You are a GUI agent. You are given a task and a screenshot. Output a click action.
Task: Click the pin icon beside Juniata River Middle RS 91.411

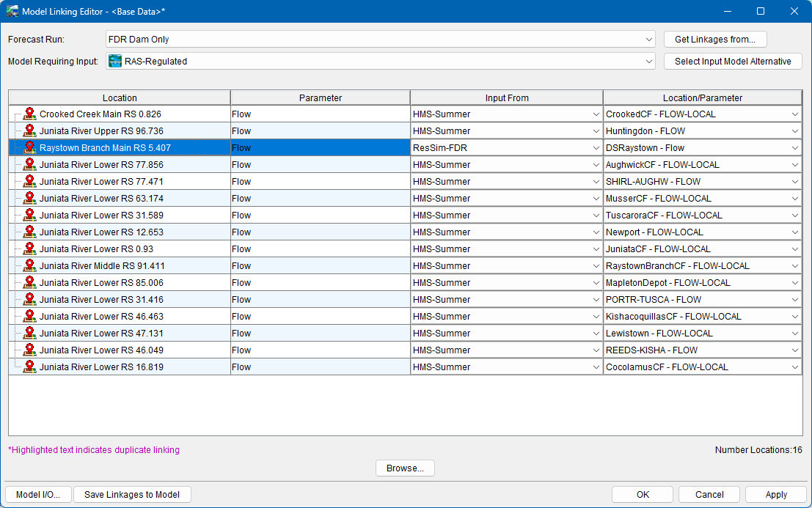29,266
